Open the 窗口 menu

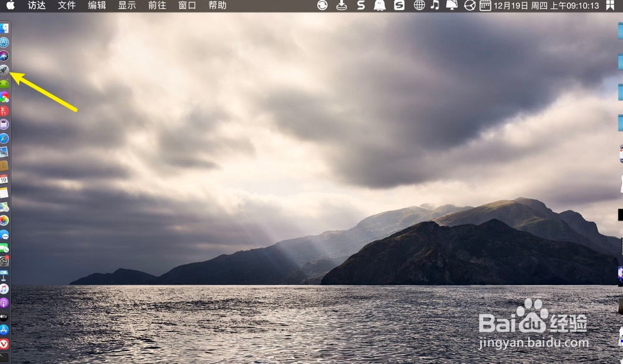(187, 5)
